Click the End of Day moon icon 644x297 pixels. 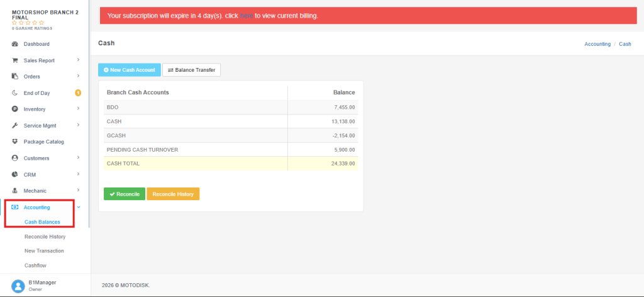(15, 93)
